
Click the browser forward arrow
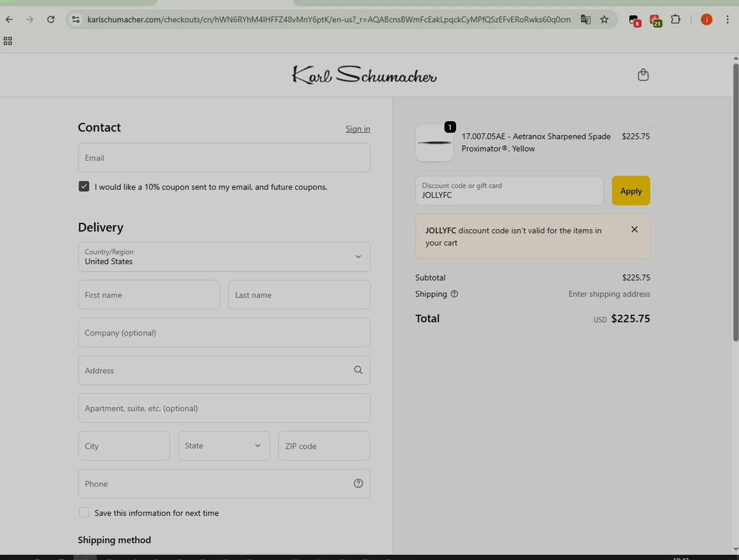[30, 20]
